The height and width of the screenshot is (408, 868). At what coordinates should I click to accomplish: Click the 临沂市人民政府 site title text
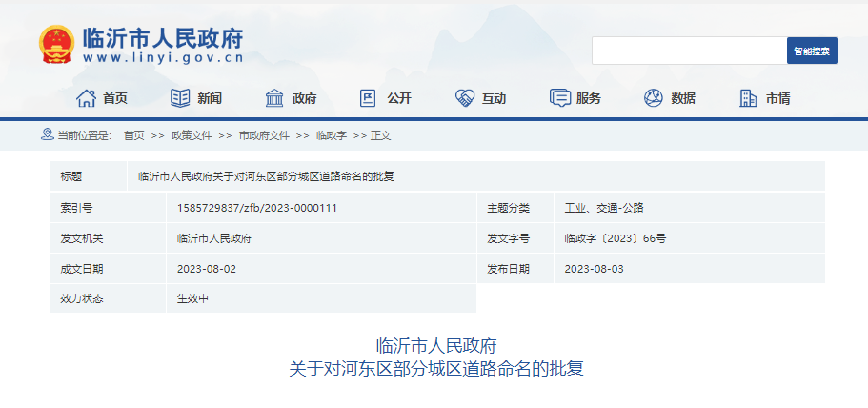[x=163, y=38]
